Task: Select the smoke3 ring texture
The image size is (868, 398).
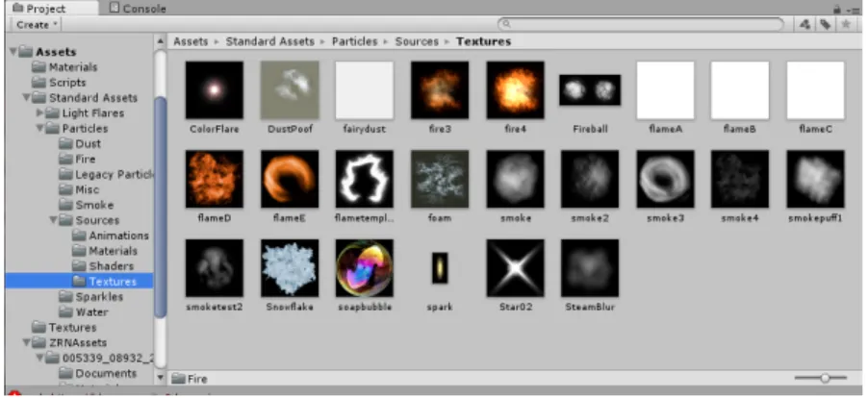Action: pyautogui.click(x=665, y=179)
